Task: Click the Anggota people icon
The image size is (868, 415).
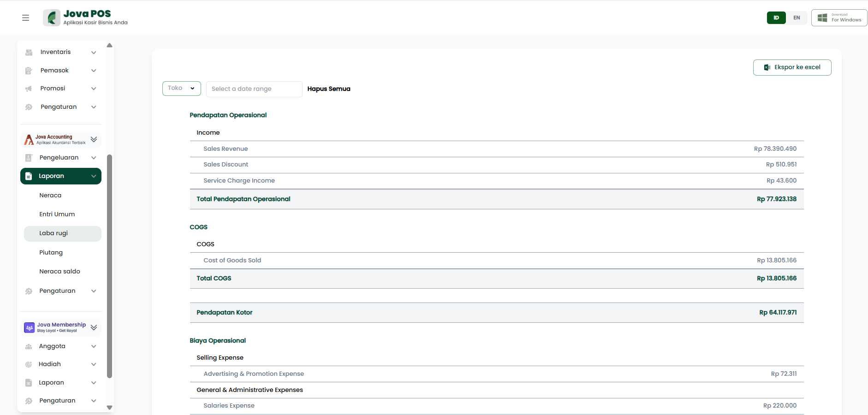Action: [29, 346]
